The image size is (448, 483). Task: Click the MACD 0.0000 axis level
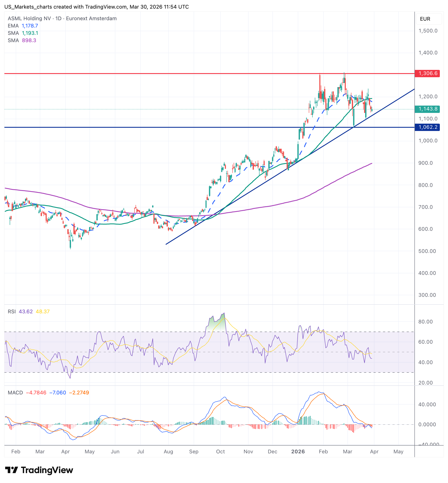[427, 424]
